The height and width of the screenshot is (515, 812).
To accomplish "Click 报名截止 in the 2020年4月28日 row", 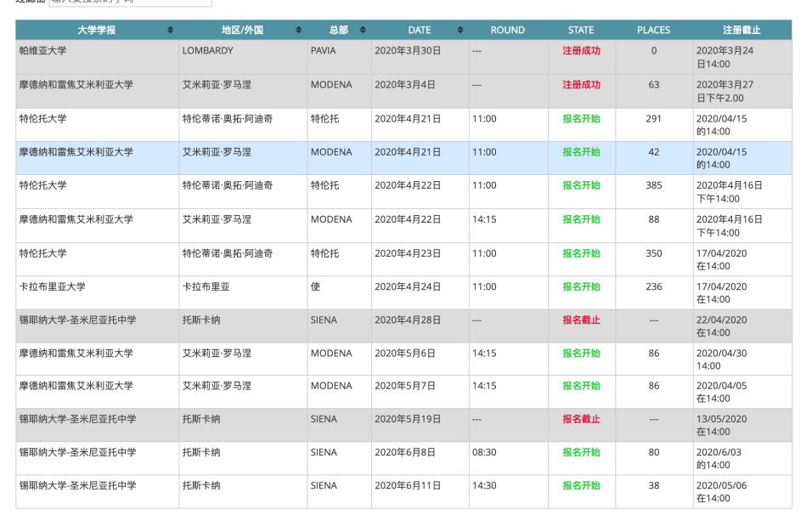I will 581,320.
